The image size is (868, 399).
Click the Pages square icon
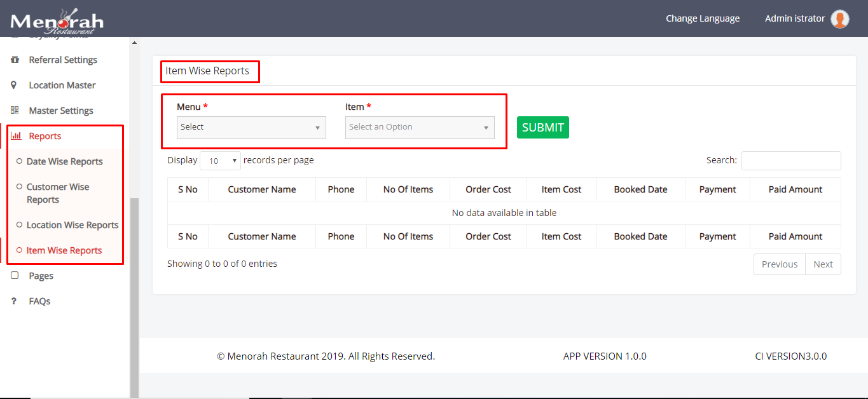point(15,276)
